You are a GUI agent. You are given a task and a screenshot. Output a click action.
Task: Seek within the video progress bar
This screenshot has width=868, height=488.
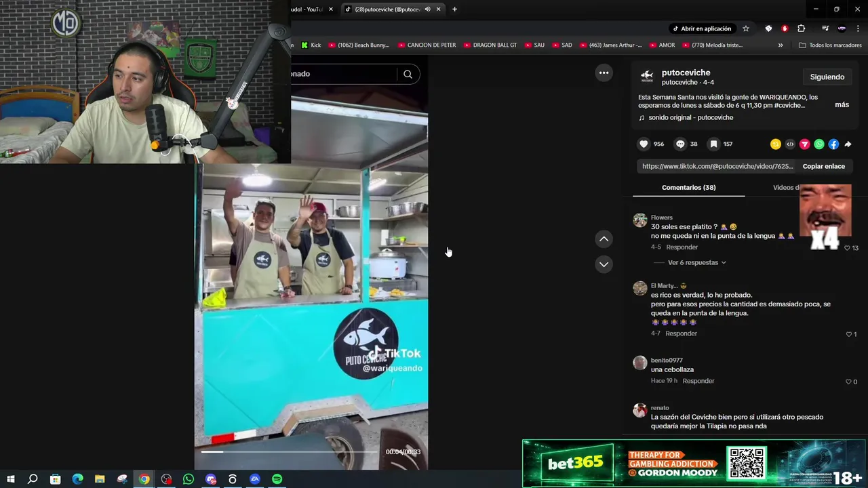tap(289, 451)
